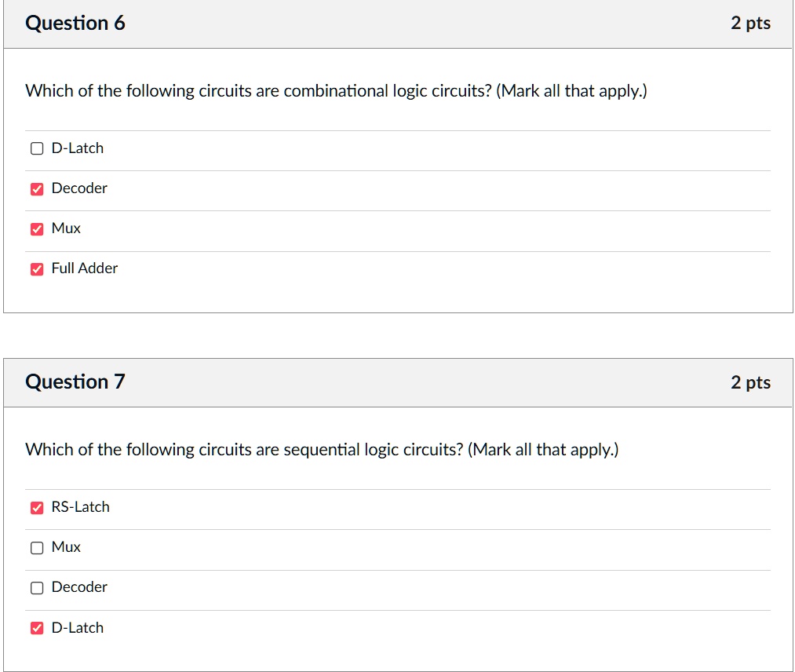
Task: Uncheck the D-Latch checkbox in Question 7
Action: point(37,628)
